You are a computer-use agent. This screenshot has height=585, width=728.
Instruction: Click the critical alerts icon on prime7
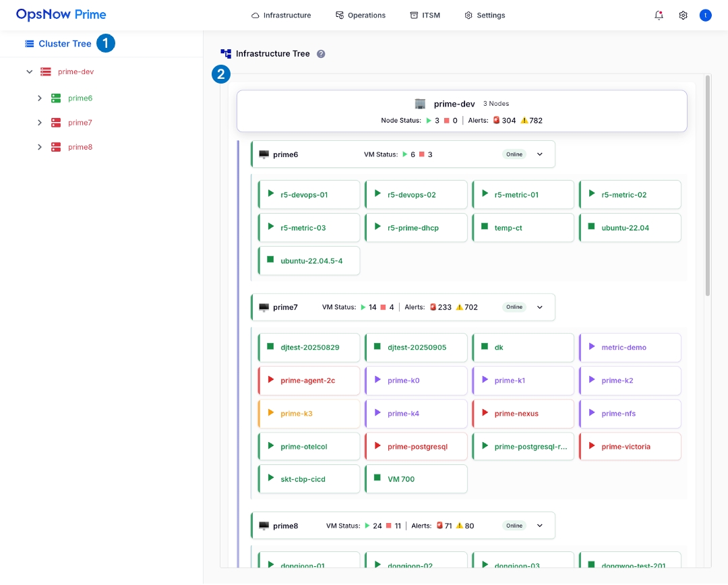click(x=433, y=307)
